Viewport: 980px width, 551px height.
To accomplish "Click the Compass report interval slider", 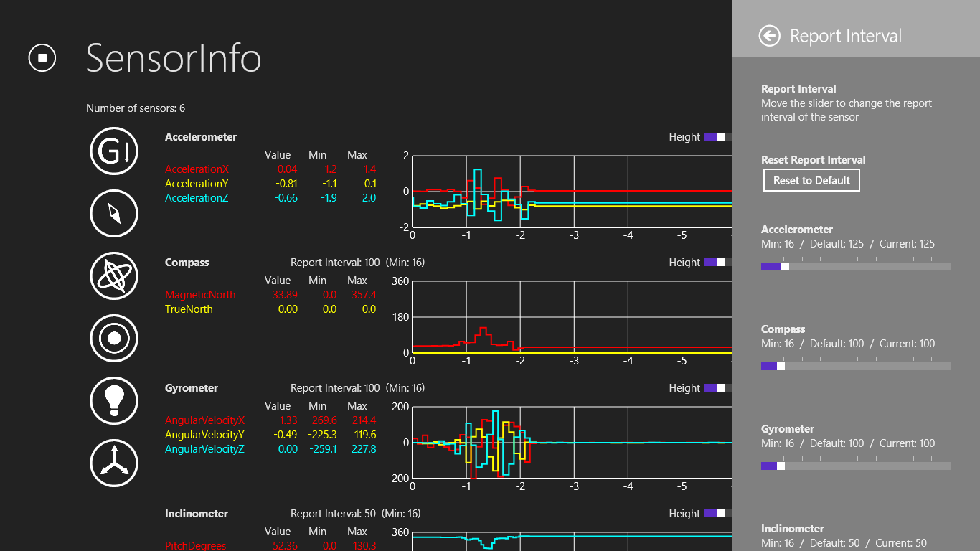I will point(855,366).
